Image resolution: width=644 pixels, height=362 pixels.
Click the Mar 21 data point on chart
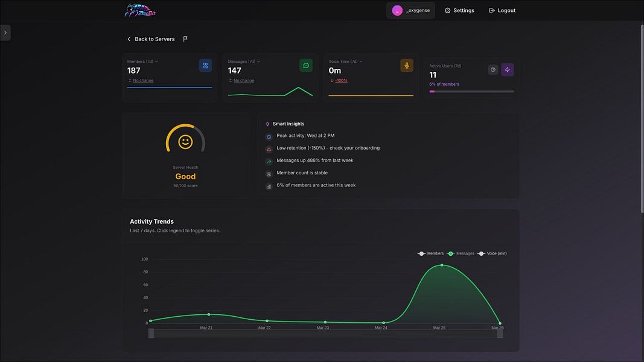pos(209,314)
